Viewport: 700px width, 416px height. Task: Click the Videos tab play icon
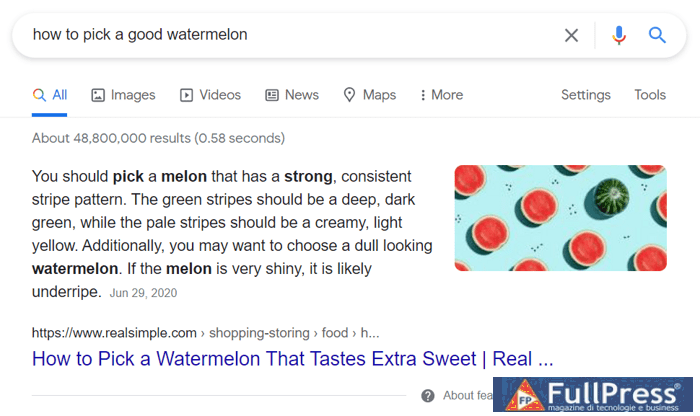coord(186,95)
